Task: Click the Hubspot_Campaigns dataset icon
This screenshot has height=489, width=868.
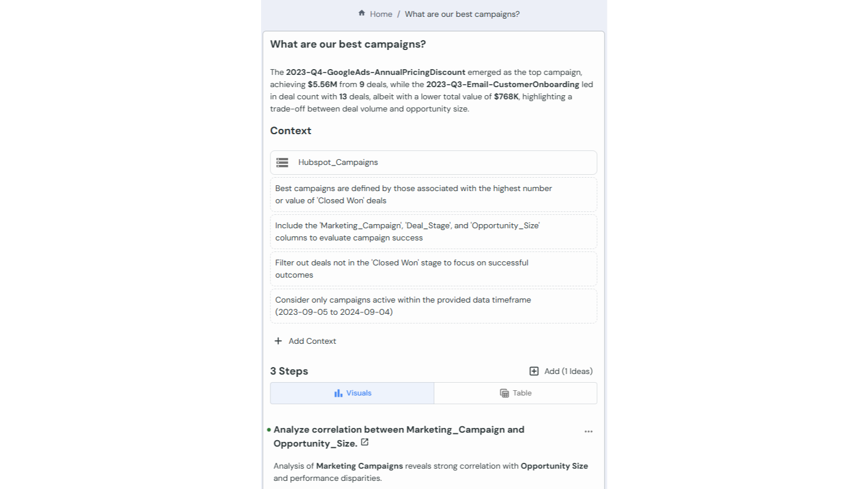Action: click(283, 163)
